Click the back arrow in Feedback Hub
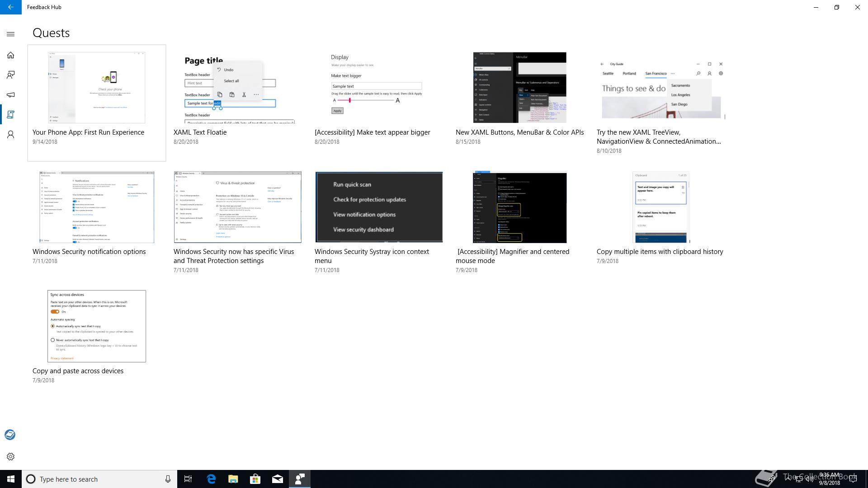The width and height of the screenshot is (868, 488). pos(10,7)
